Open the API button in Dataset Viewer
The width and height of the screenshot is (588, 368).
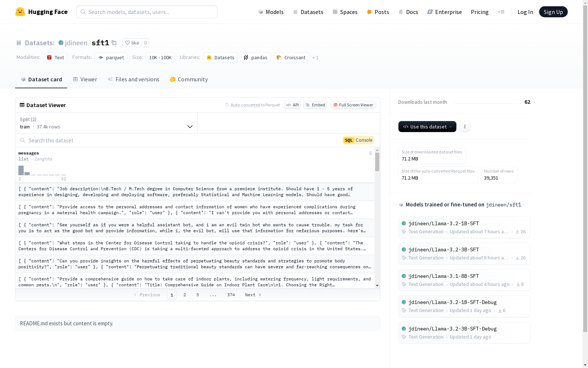click(x=293, y=105)
